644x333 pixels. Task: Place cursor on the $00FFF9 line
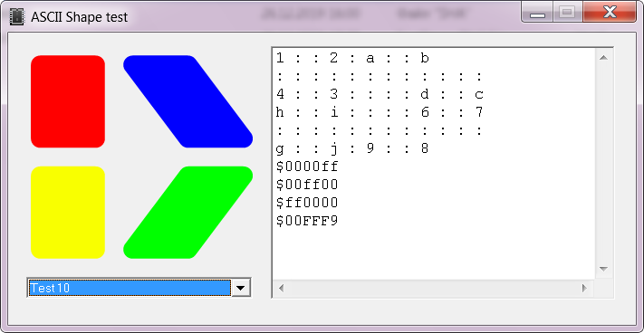click(x=307, y=221)
